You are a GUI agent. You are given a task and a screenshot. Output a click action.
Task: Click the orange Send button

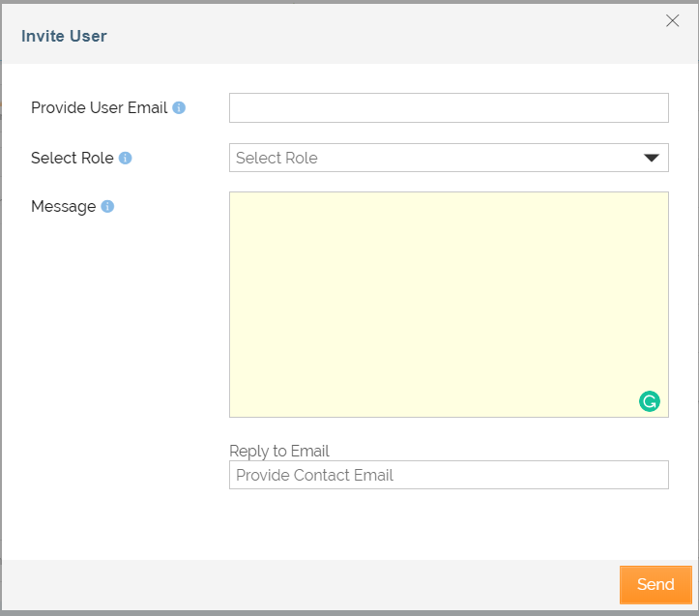pyautogui.click(x=655, y=585)
